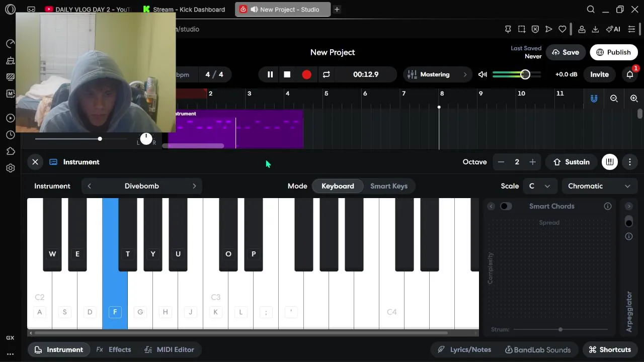Open the MIDI Editor tab
This screenshot has height=362, width=644.
point(169,349)
